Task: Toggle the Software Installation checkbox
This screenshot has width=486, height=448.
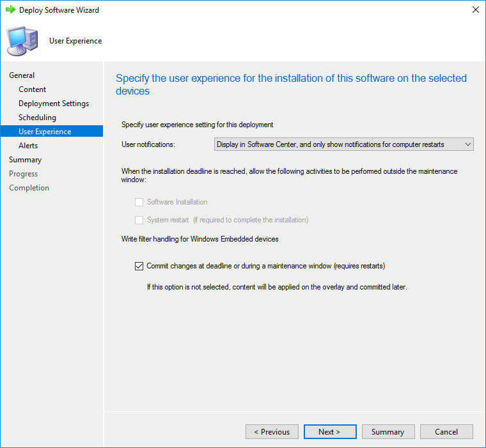Action: click(139, 202)
